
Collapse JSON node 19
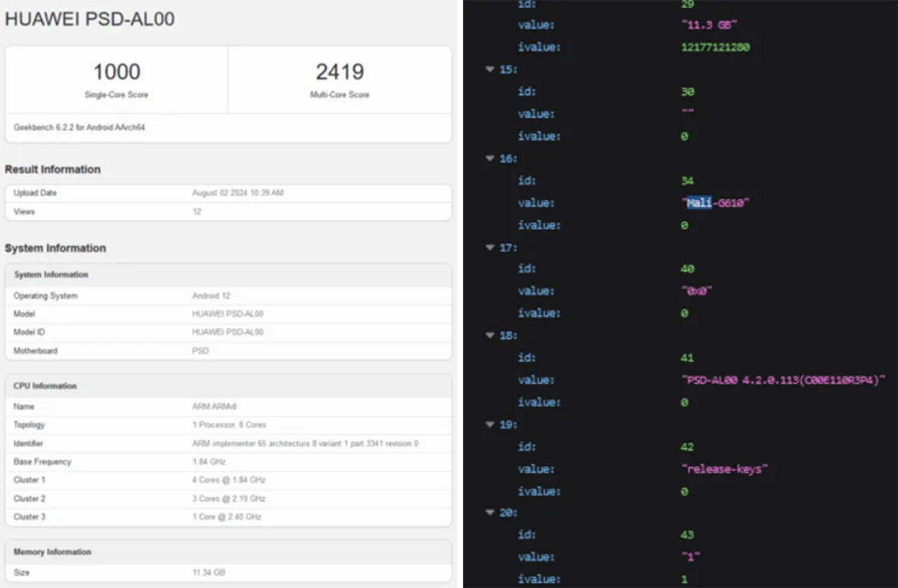(x=490, y=425)
